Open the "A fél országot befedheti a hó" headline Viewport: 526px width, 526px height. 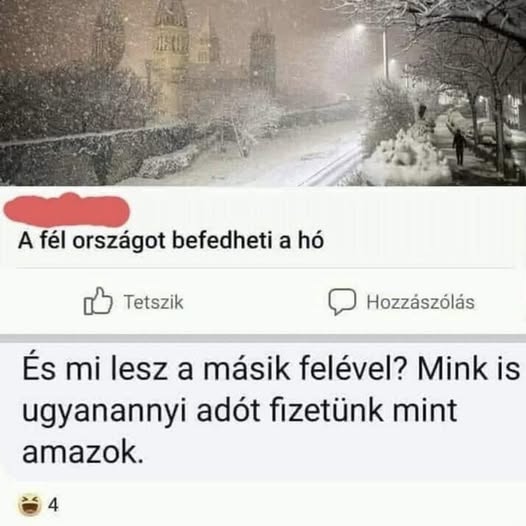click(171, 241)
